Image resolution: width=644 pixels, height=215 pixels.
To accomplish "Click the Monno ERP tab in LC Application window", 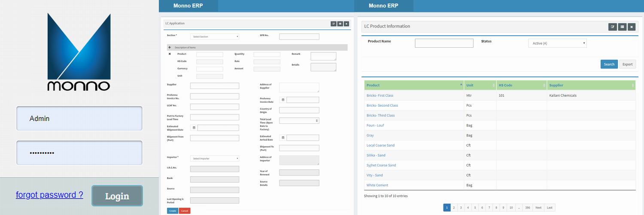I will click(x=188, y=6).
